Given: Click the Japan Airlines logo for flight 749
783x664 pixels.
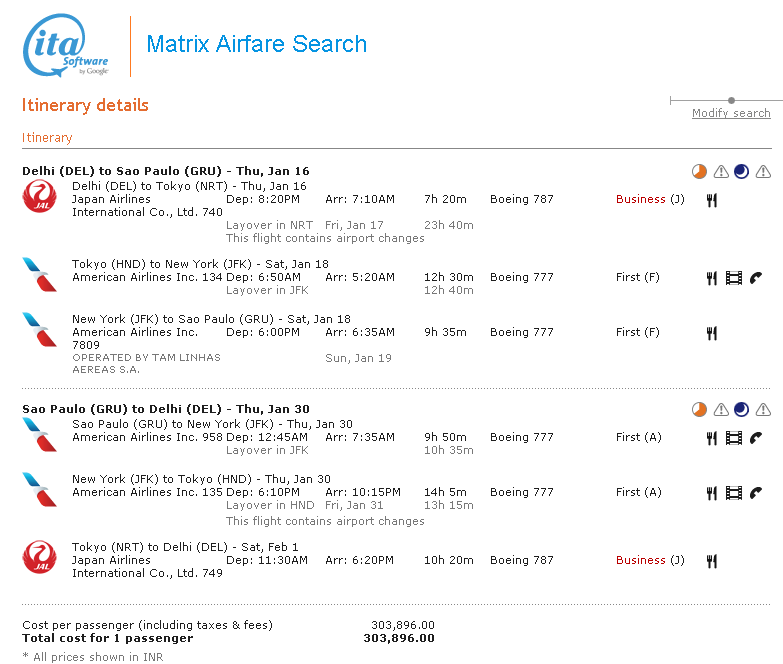Looking at the screenshot, I should 39,557.
